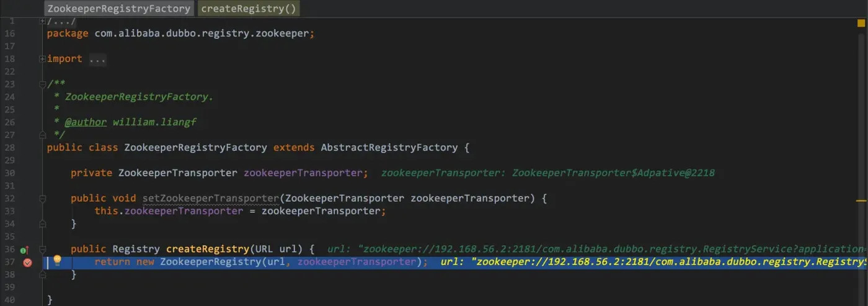Click the createRegistry method name

point(208,250)
